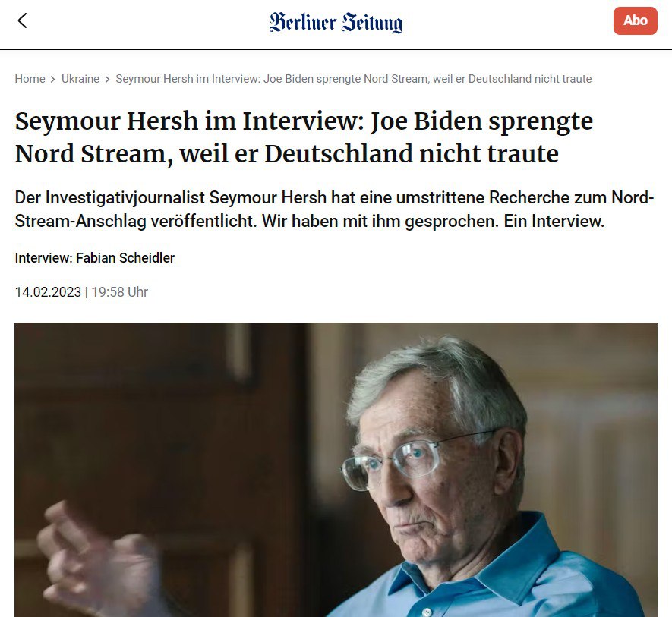Click the teaser paragraph below the headline
Screen dimensions: 672x617
(x=334, y=209)
